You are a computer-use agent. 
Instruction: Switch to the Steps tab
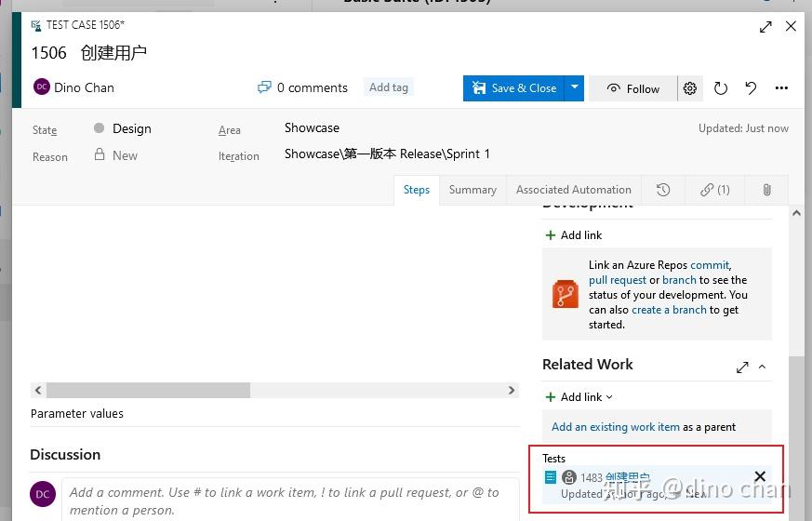(x=417, y=190)
